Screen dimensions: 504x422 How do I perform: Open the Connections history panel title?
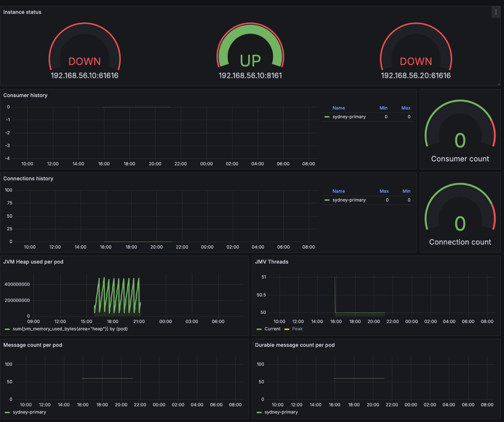point(28,179)
